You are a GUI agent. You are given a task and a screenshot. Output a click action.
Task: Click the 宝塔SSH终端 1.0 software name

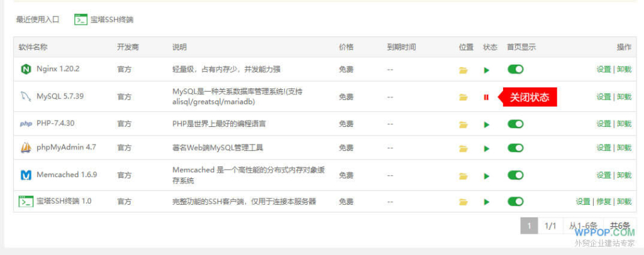tap(64, 201)
